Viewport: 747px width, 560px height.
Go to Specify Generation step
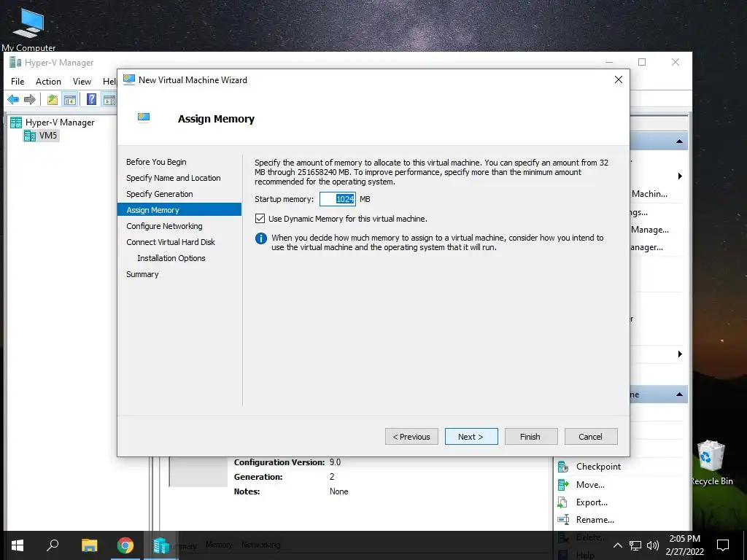click(160, 194)
